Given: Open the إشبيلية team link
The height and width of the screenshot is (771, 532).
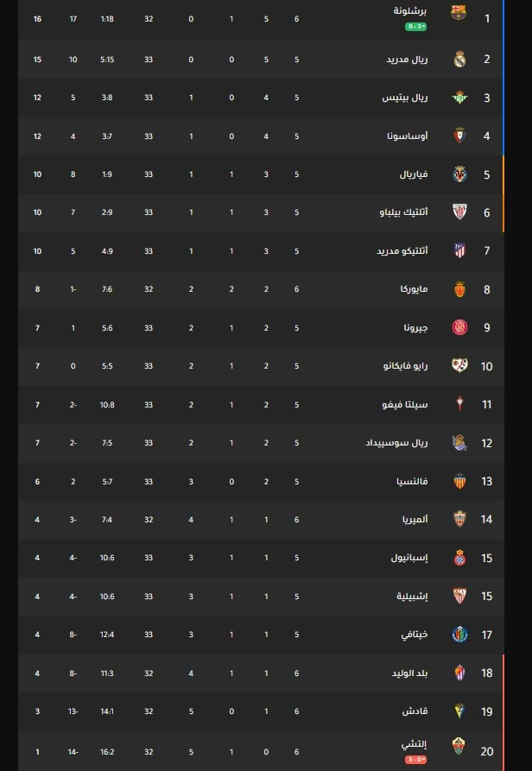Looking at the screenshot, I should click(x=412, y=596).
